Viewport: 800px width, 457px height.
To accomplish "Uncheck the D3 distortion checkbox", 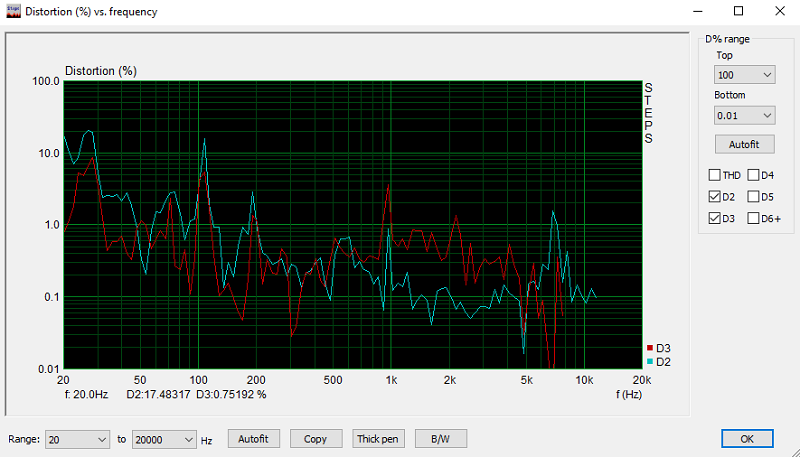I will [714, 218].
